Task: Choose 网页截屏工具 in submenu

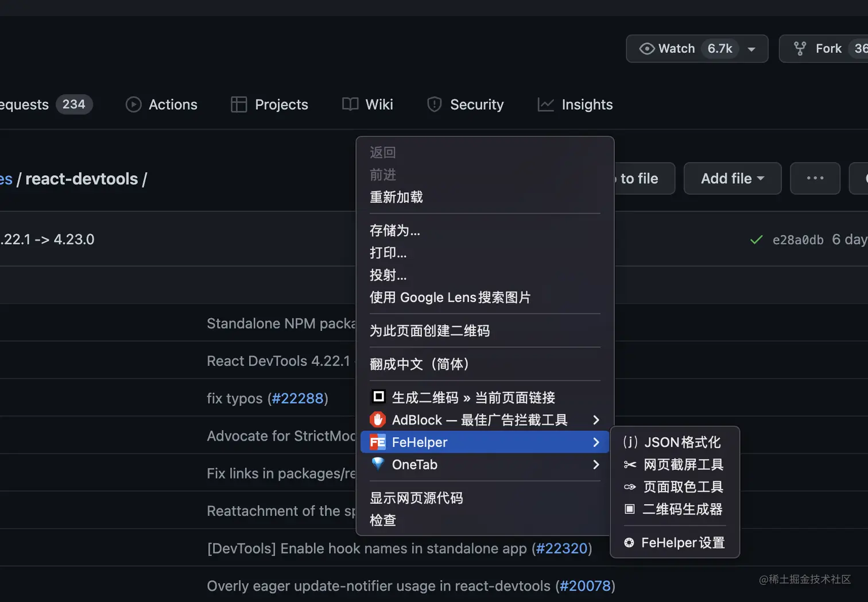Action: point(675,465)
